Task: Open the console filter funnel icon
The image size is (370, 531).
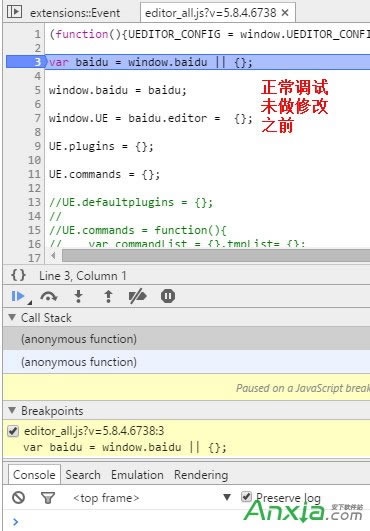Action: coord(48,497)
